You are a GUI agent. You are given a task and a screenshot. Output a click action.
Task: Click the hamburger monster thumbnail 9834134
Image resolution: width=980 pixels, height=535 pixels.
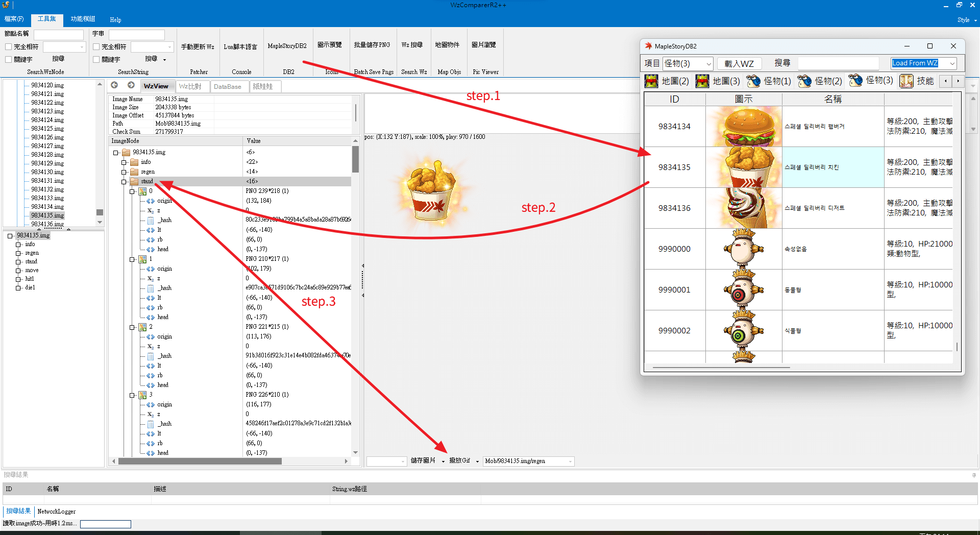pos(744,127)
